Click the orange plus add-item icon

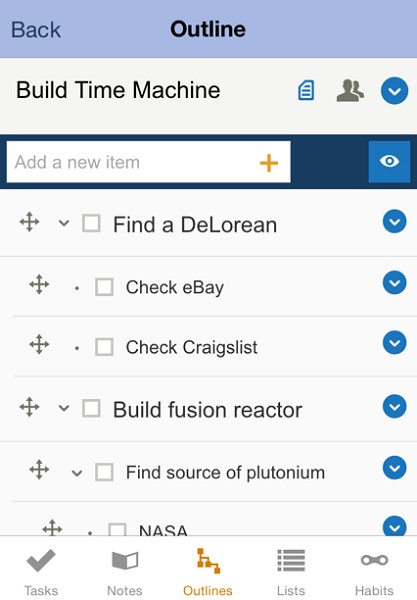(269, 163)
